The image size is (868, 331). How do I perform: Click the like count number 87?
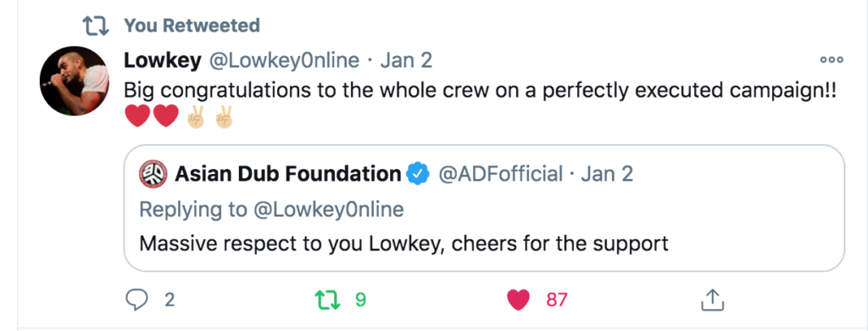pyautogui.click(x=557, y=300)
